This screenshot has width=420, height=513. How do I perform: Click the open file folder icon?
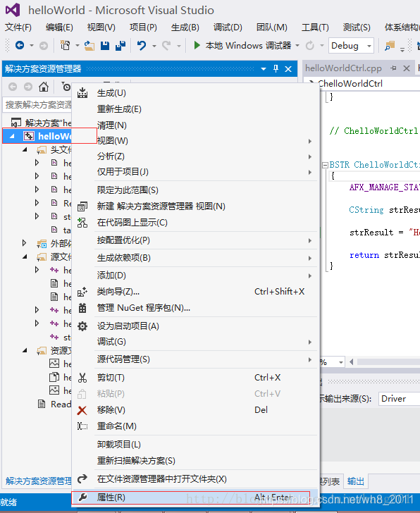click(89, 46)
